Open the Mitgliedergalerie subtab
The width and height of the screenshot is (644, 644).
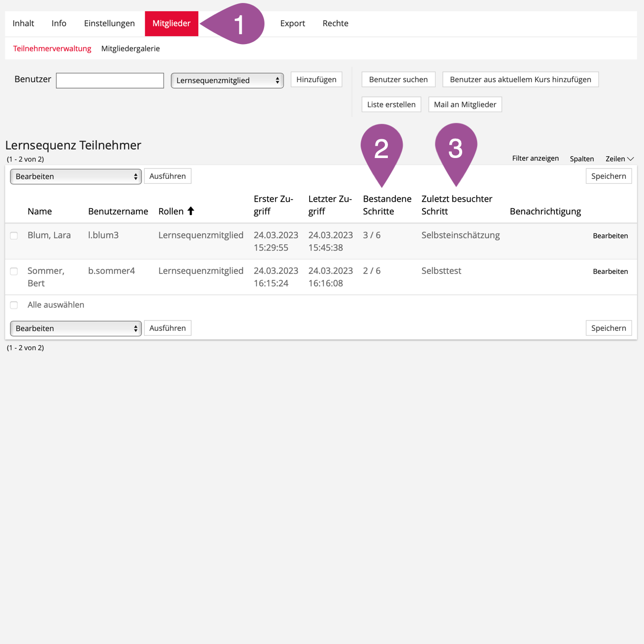point(130,49)
